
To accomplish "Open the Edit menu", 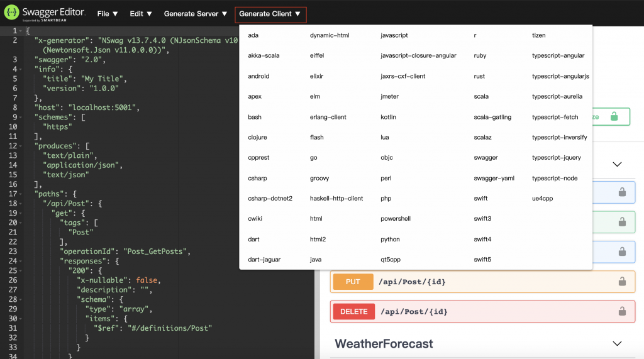I will click(x=140, y=14).
